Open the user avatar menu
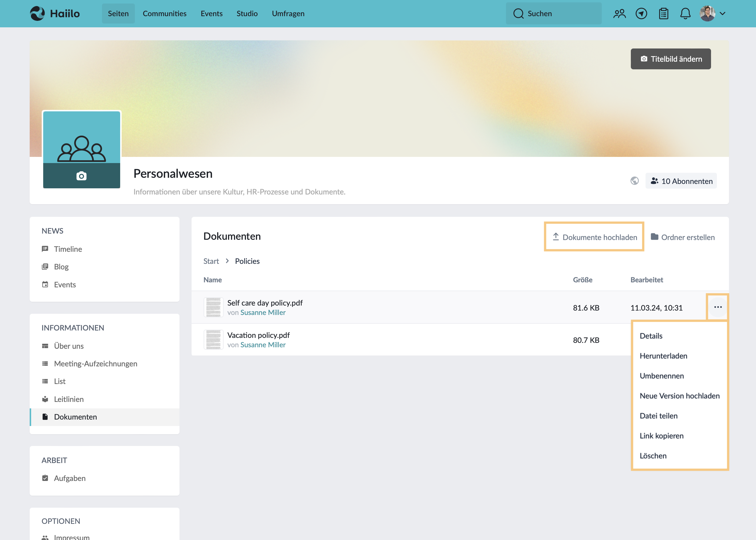The image size is (756, 540). pos(713,14)
